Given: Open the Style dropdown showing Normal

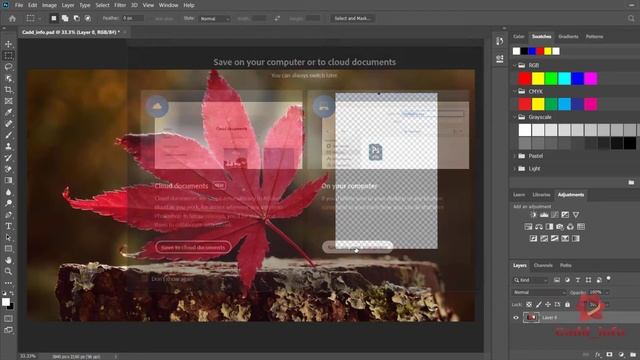Looking at the screenshot, I should click(215, 19).
